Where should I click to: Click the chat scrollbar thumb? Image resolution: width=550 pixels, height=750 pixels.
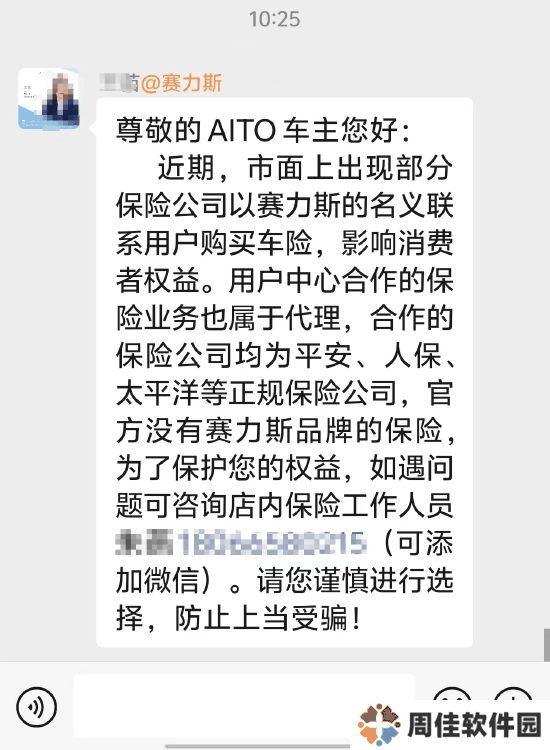[546, 645]
